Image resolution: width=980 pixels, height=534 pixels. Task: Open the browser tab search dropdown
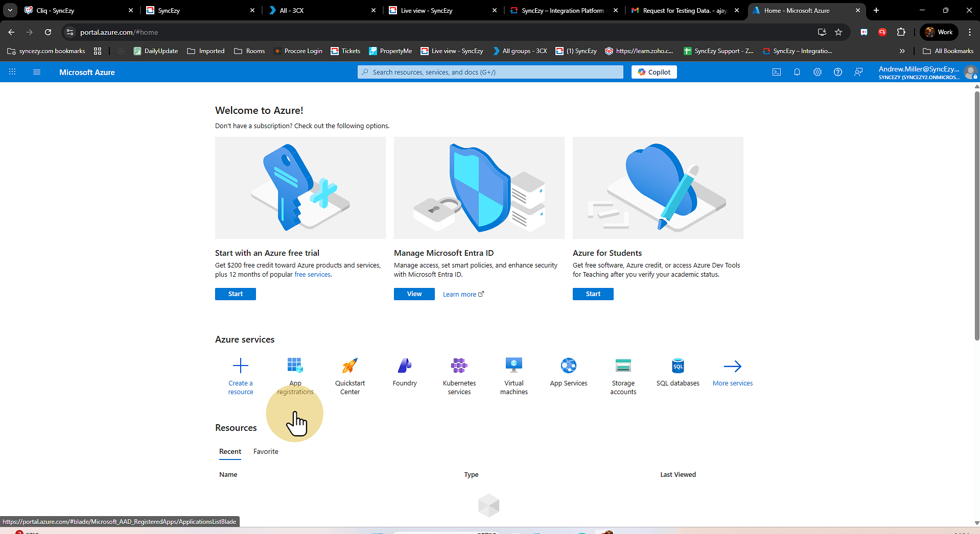10,10
